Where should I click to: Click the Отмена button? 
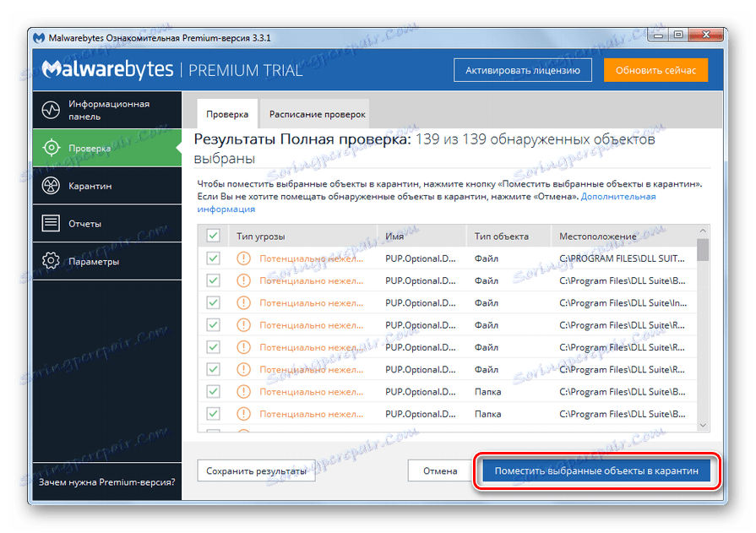tap(440, 470)
